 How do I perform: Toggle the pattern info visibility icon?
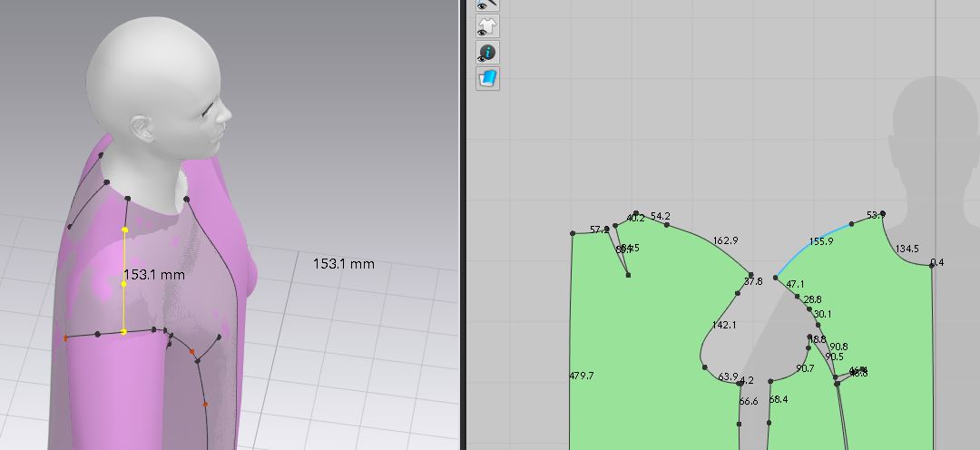(487, 53)
